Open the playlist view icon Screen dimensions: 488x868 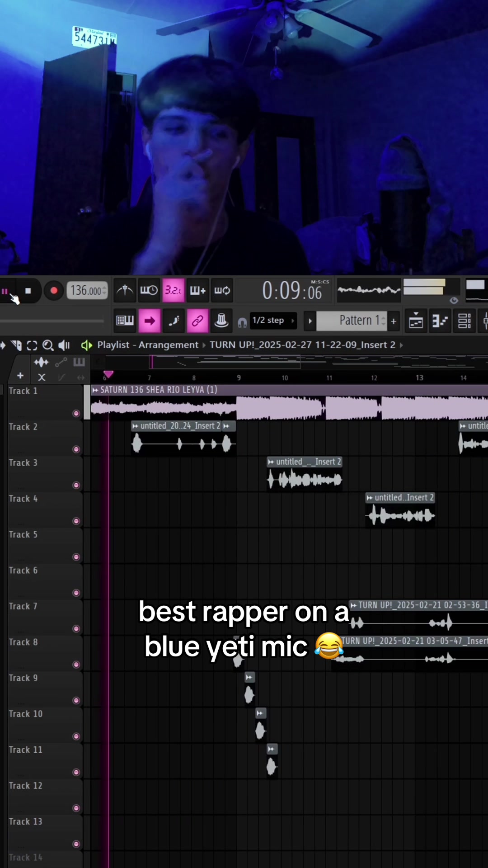(416, 321)
